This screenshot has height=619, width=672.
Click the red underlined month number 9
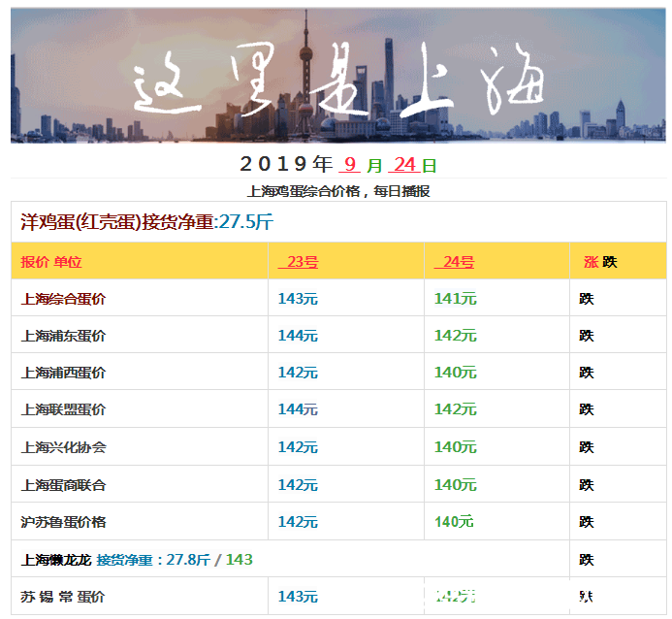[350, 165]
